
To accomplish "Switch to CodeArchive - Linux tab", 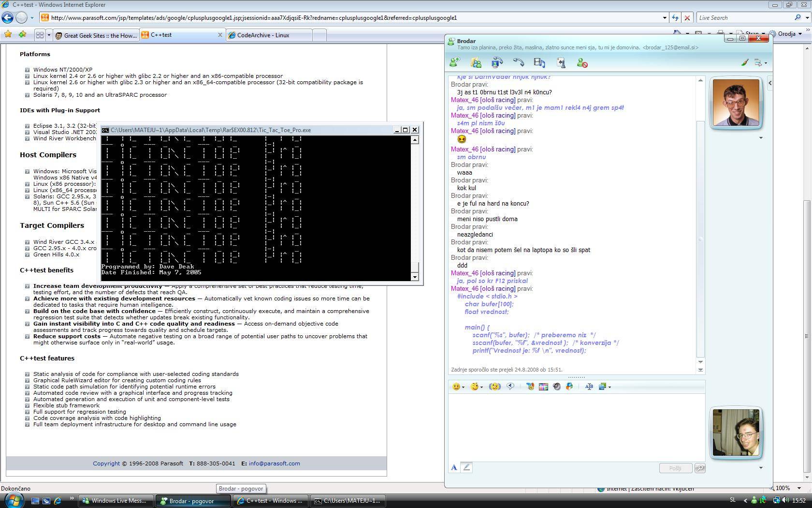I will tap(269, 35).
